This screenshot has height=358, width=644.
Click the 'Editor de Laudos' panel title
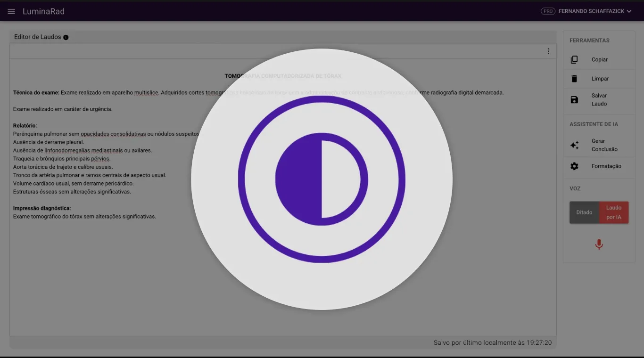(x=38, y=37)
